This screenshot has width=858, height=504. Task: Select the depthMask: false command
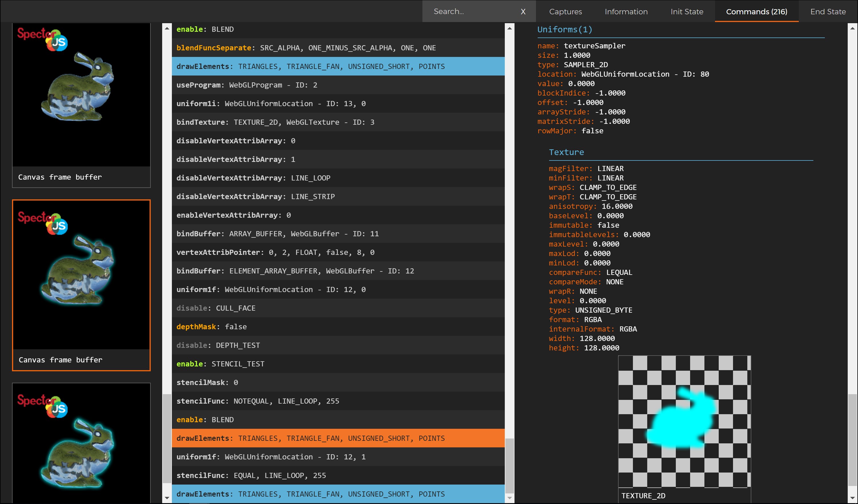pyautogui.click(x=338, y=327)
